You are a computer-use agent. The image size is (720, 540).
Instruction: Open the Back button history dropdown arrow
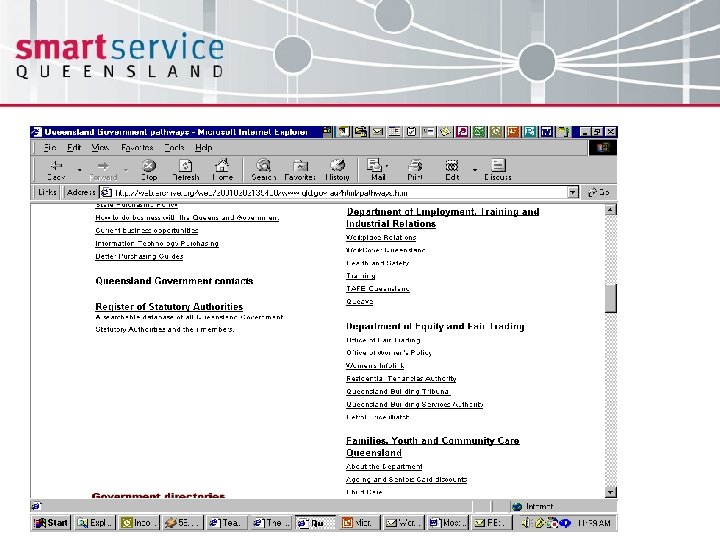click(79, 170)
